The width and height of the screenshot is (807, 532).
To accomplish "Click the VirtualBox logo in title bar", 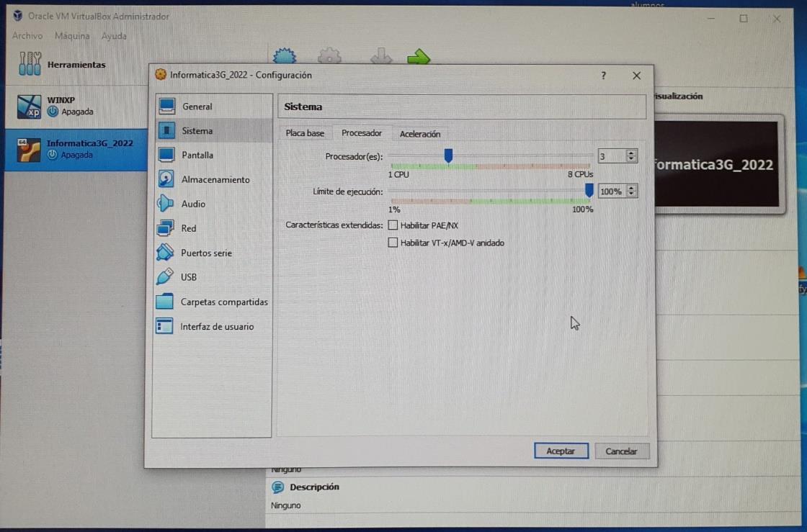I will (18, 15).
